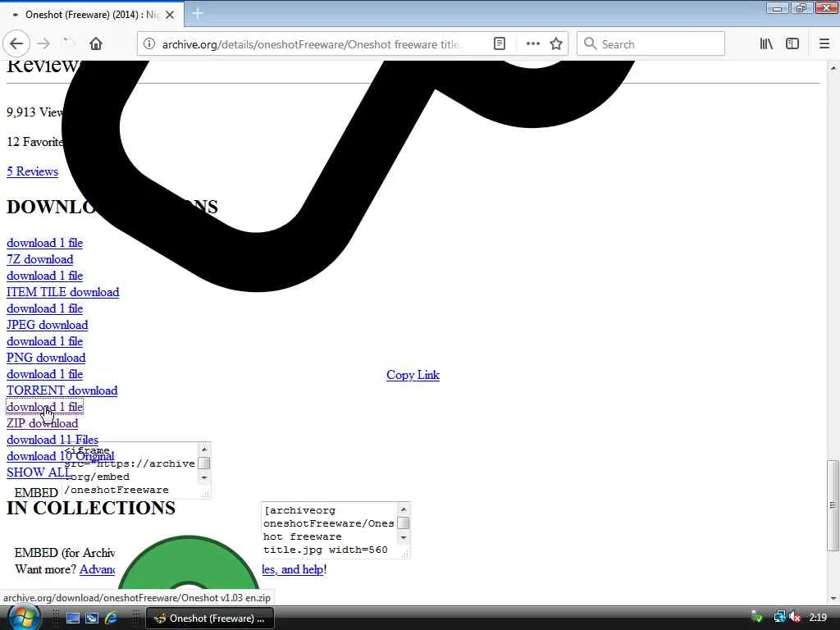Screen dimensions: 840x630
Task: Select Oneshot (Freeware) taskbar button
Action: point(210,619)
